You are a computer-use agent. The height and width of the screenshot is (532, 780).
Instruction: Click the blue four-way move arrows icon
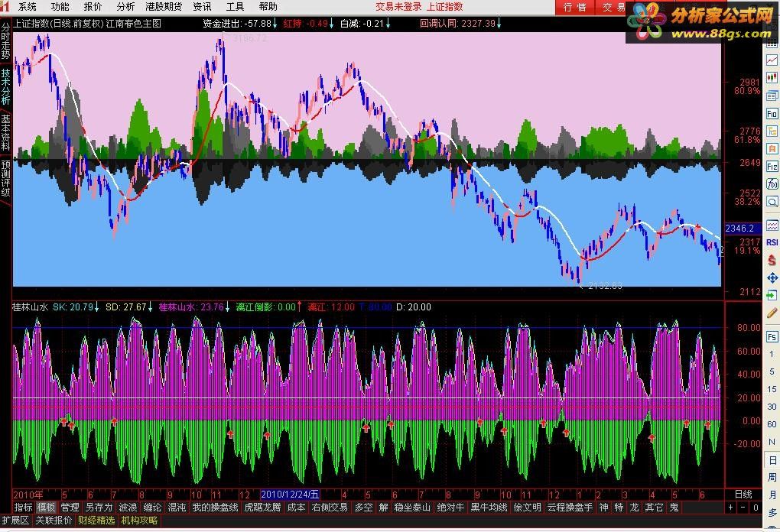772,277
